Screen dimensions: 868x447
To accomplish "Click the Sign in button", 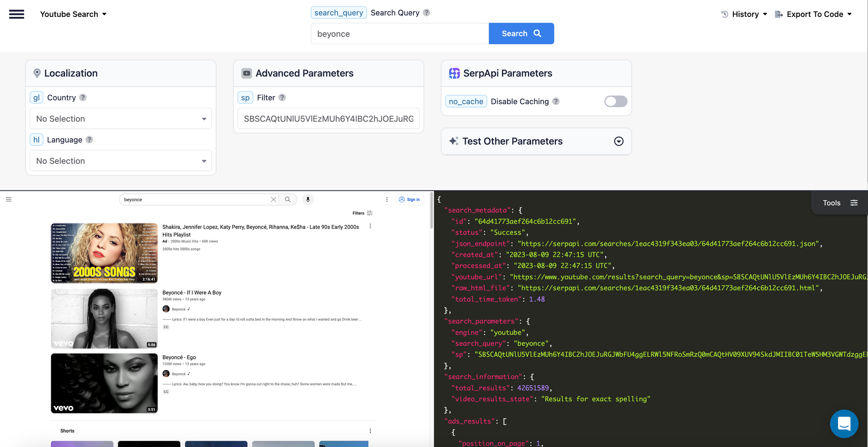I will pyautogui.click(x=409, y=200).
